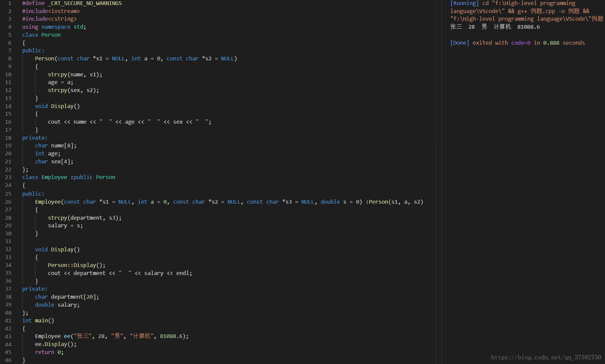Image resolution: width=605 pixels, height=364 pixels.
Task: Click the Person constructor signature line
Action: tap(136, 59)
